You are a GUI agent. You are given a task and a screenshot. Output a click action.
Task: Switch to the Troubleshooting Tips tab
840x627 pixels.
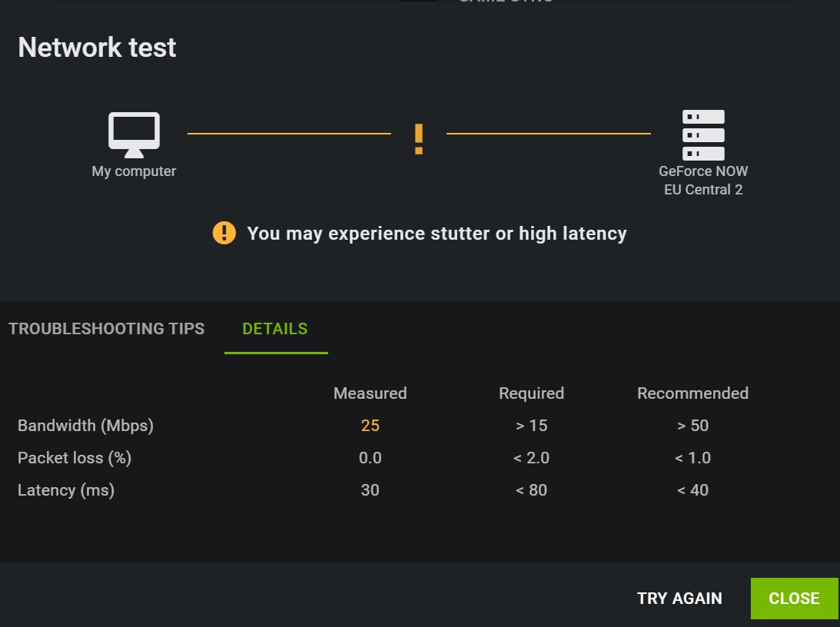point(107,329)
